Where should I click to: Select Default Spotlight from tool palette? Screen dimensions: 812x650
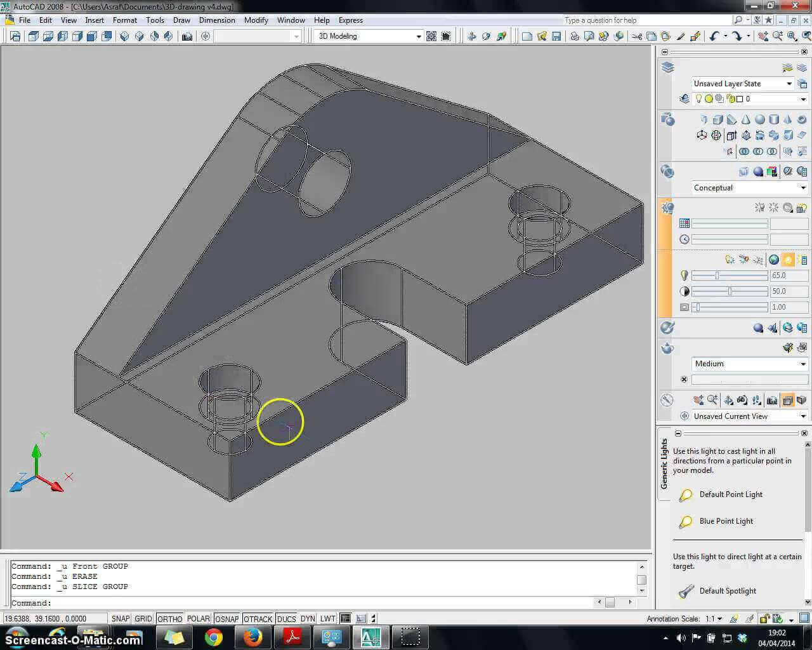point(728,591)
